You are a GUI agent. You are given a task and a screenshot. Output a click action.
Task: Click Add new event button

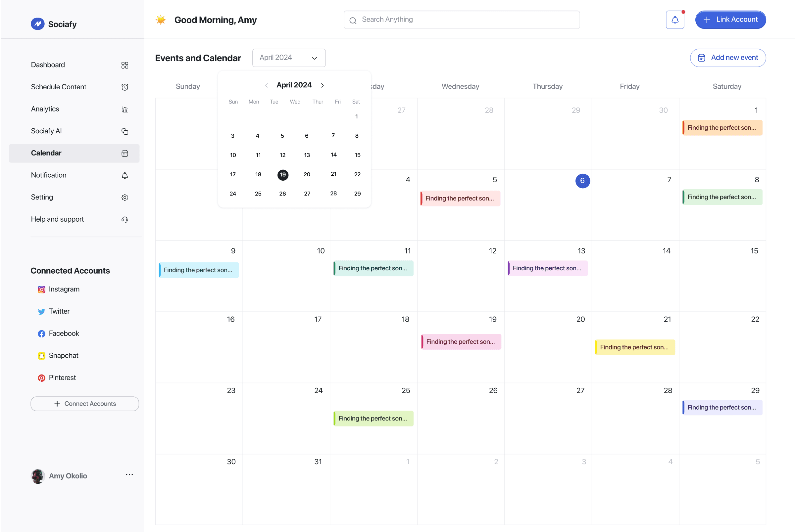728,58
